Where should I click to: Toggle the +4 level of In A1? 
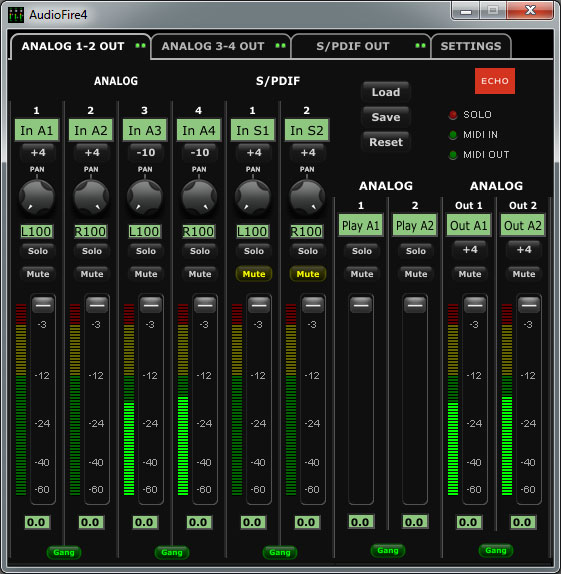38,153
